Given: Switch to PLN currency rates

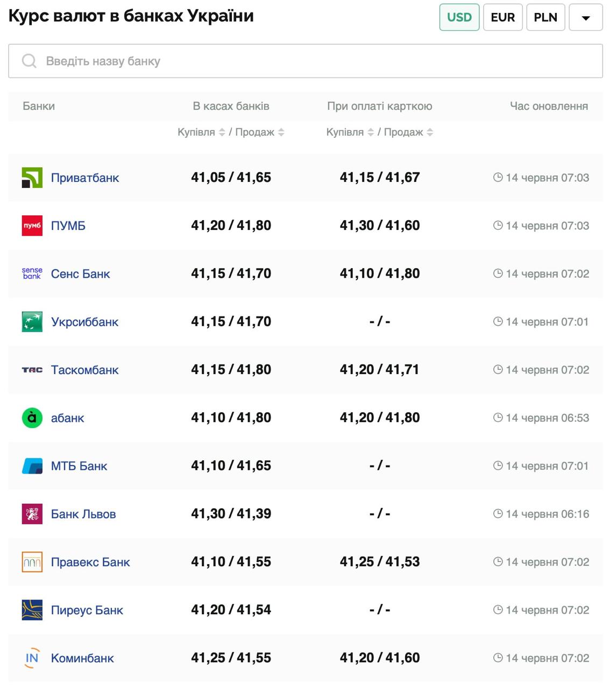Looking at the screenshot, I should click(545, 17).
